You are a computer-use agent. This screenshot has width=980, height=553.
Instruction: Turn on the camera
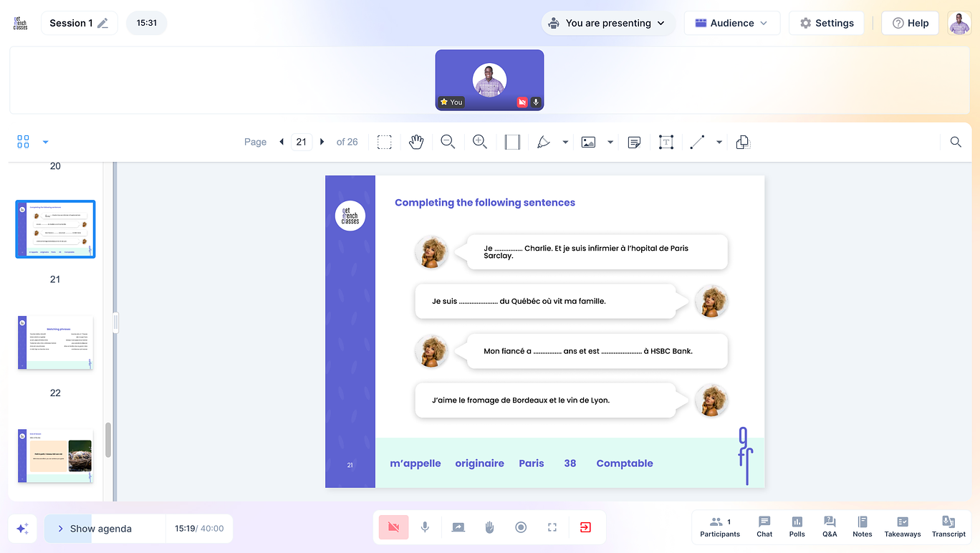pos(393,527)
